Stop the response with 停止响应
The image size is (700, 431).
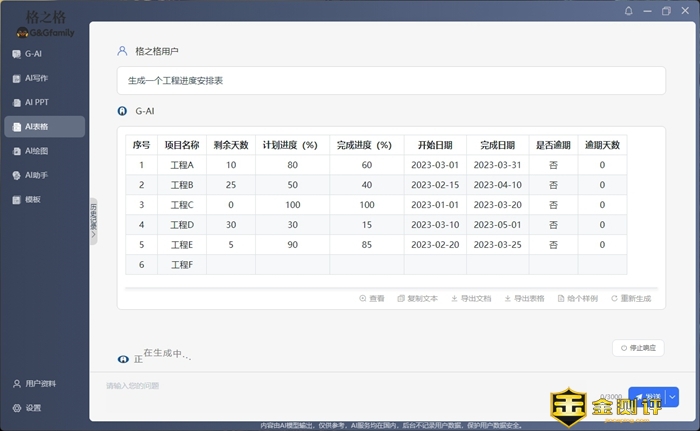point(638,348)
